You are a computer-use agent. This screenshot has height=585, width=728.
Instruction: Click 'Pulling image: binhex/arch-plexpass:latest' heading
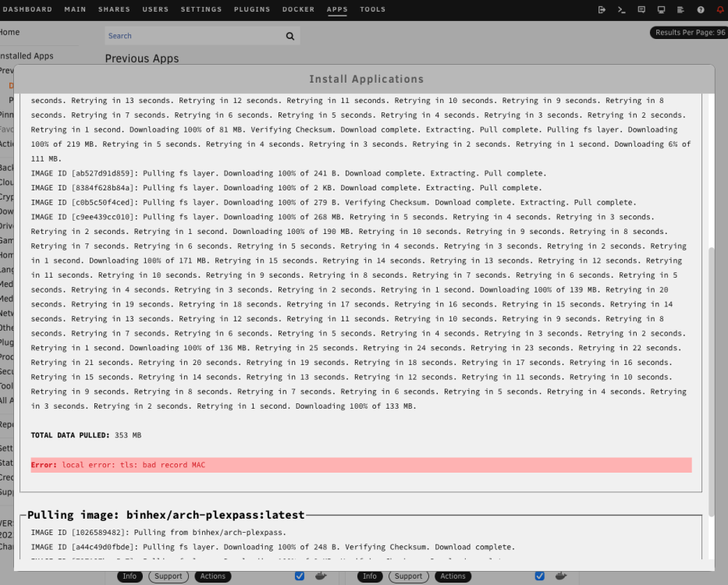[x=166, y=515]
